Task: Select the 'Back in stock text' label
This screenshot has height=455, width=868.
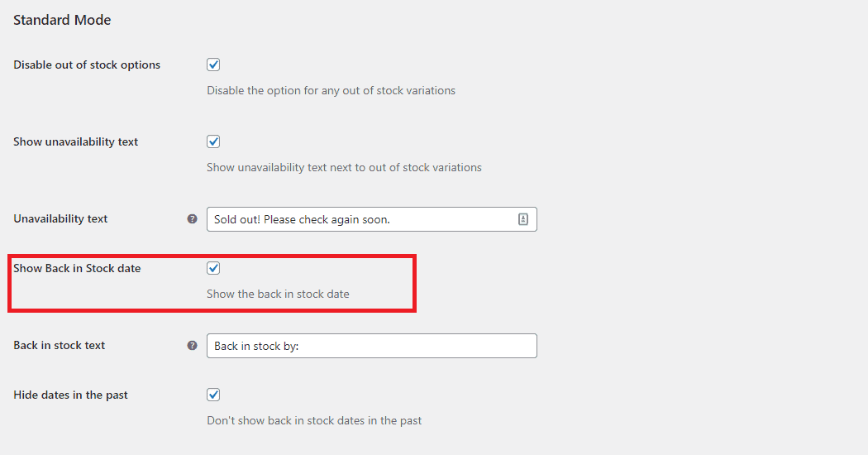Action: [x=60, y=346]
